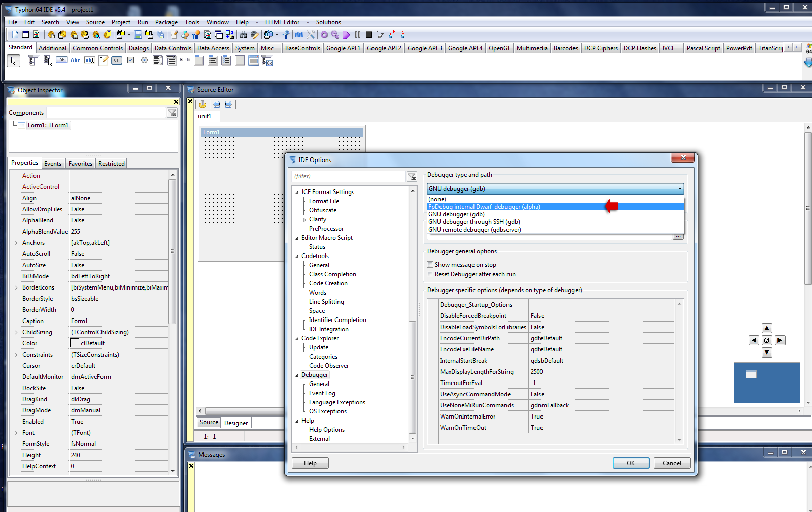This screenshot has width=812, height=512.
Task: Select Form1: TForm1 in Components tree
Action: tap(48, 125)
